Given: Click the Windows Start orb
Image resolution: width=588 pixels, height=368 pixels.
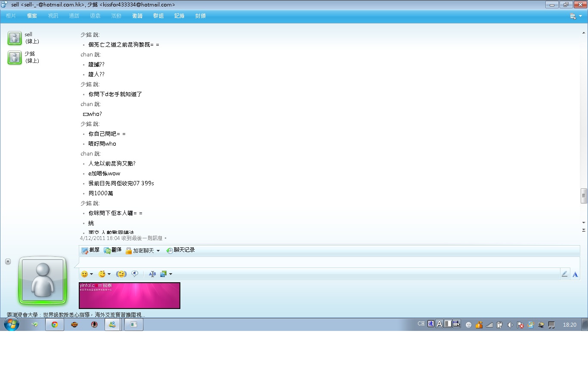Looking at the screenshot, I should (x=12, y=324).
